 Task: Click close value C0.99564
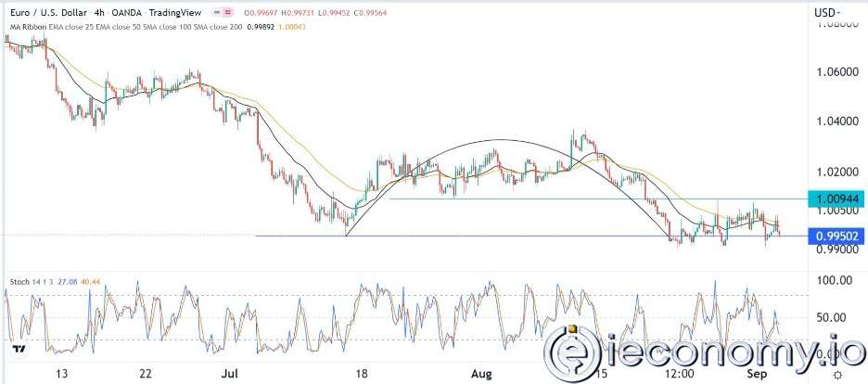(x=369, y=11)
